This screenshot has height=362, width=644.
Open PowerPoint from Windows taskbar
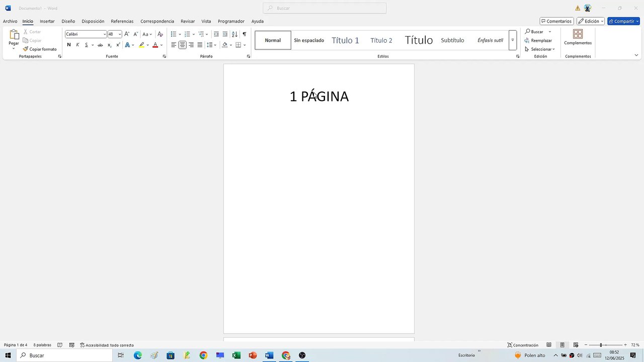tap(253, 355)
